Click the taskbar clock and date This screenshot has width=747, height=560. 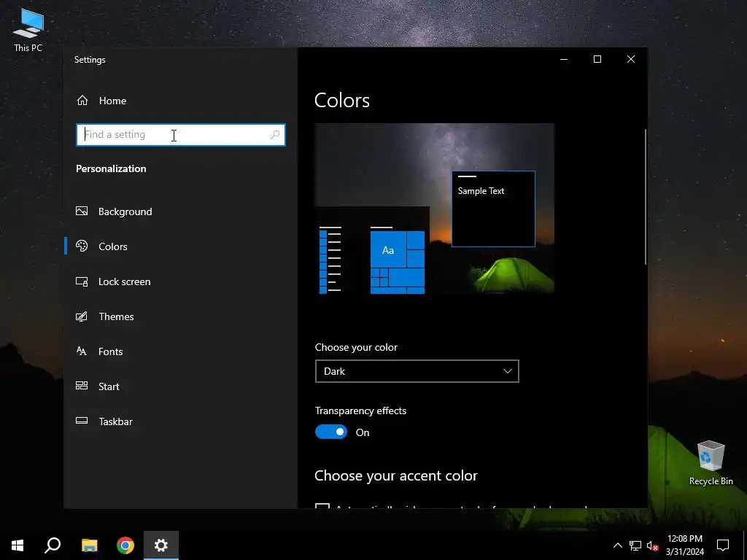685,545
